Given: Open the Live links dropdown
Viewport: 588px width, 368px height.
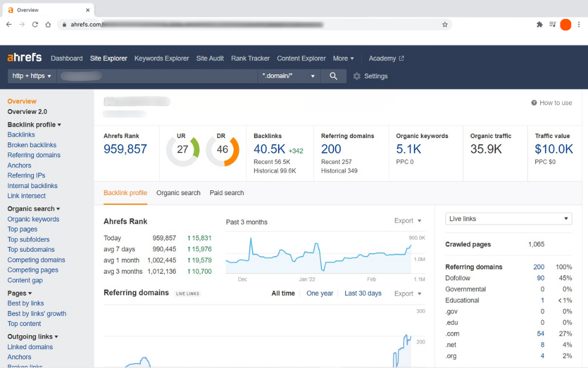Looking at the screenshot, I should [x=509, y=218].
